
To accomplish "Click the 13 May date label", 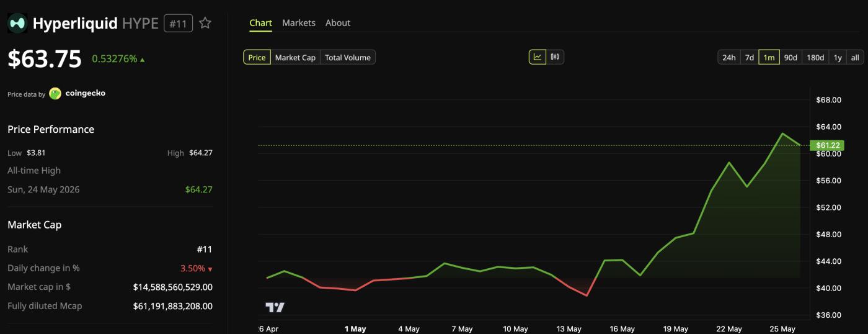I will click(569, 329).
